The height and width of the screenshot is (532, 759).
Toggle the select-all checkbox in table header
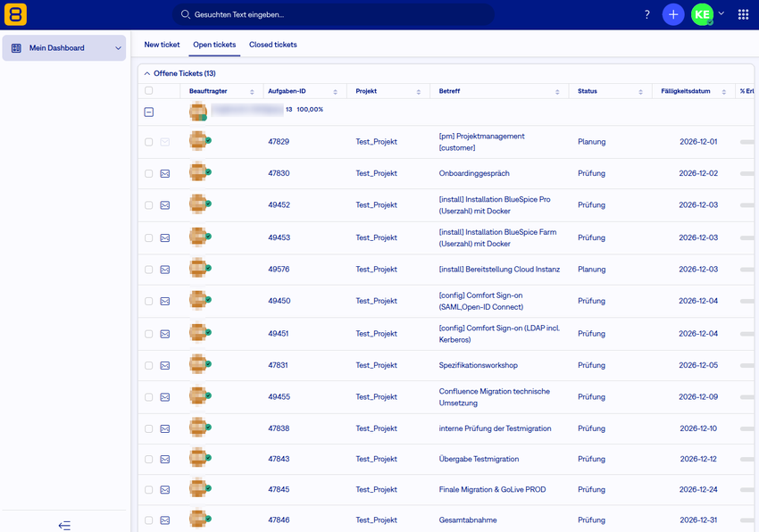148,90
